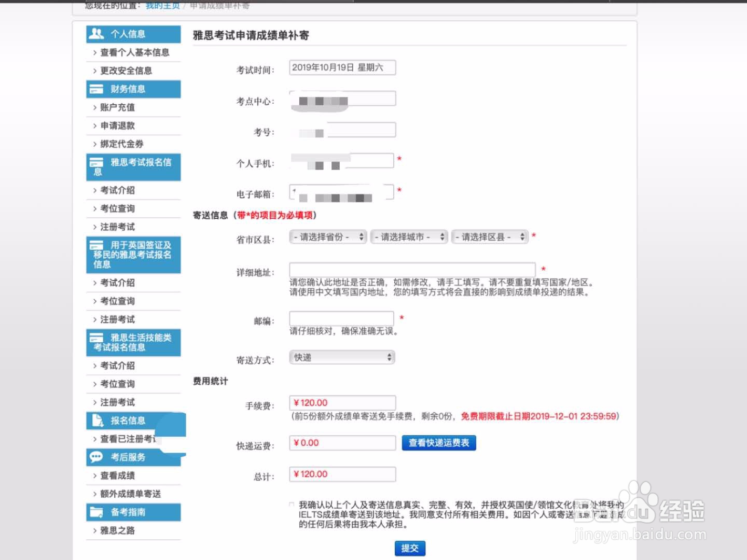Click the 手续费 ¥120.00 field

[x=342, y=403]
